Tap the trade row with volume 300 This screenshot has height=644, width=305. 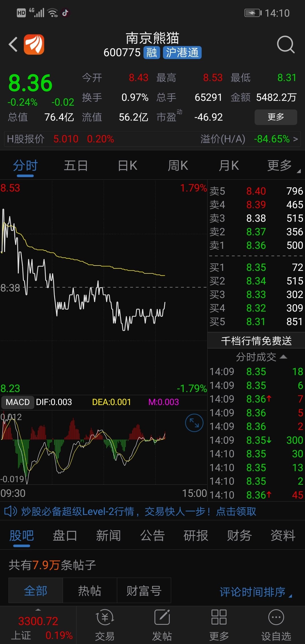pyautogui.click(x=256, y=440)
